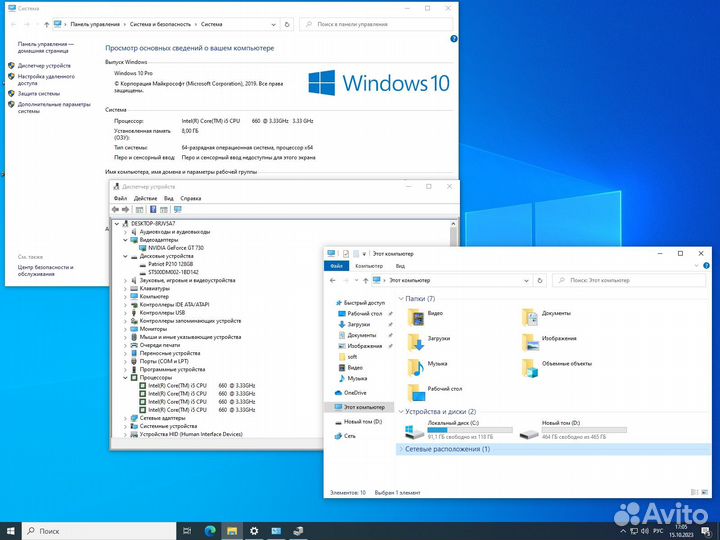This screenshot has width=720, height=540.
Task: Open Дополнительные параметры системы link
Action: coord(54,107)
